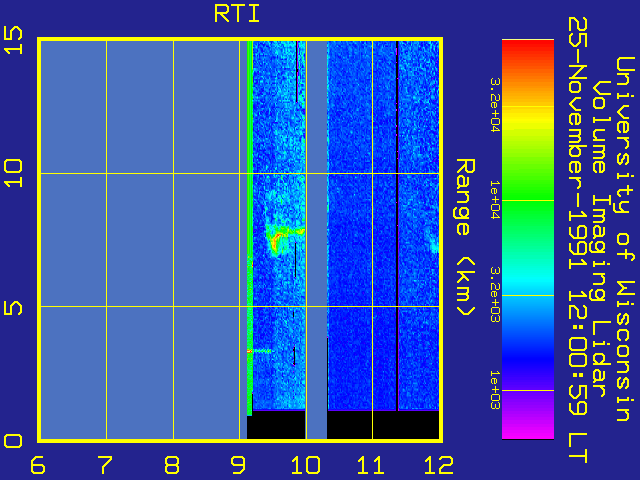640x480 pixels.
Task: Click the 1e+04 colorbar label
Action: pos(495,200)
